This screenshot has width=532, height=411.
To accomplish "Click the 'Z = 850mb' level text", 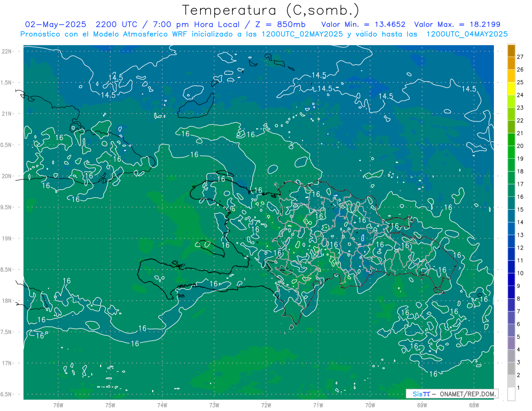I will pos(280,24).
